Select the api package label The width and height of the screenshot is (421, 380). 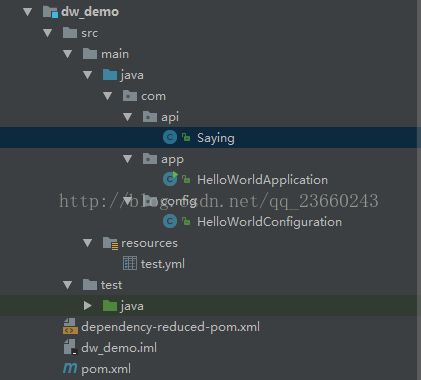[x=170, y=117]
